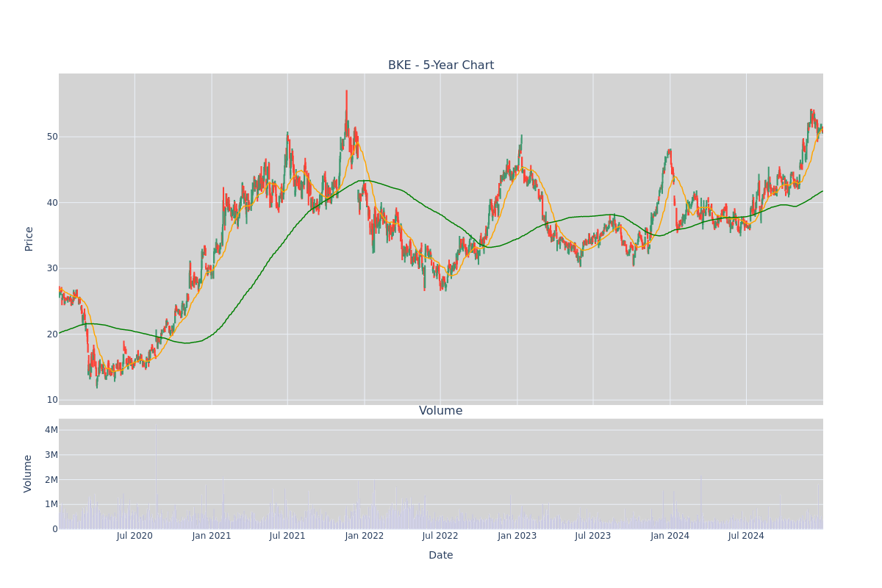Select the rotated "Volume" y-axis label
The height and width of the screenshot is (588, 882).
coord(29,473)
